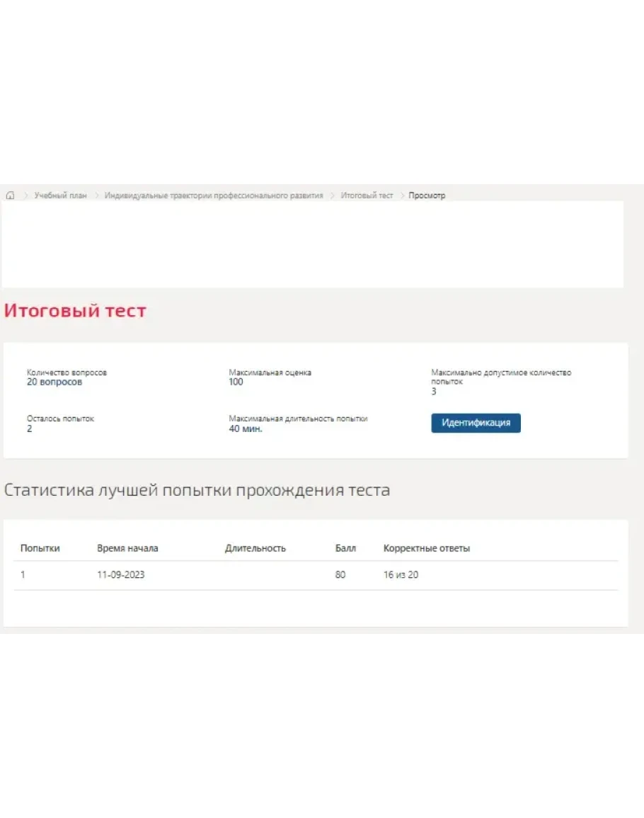Click the '16 из 20' correct answers cell
Viewport: 644px width, 818px height.
pyautogui.click(x=401, y=575)
